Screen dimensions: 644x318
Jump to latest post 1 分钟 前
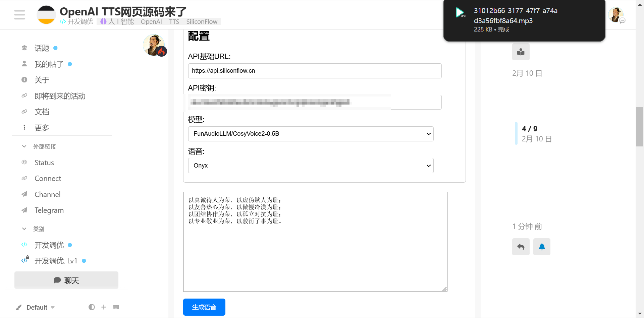[x=527, y=226]
